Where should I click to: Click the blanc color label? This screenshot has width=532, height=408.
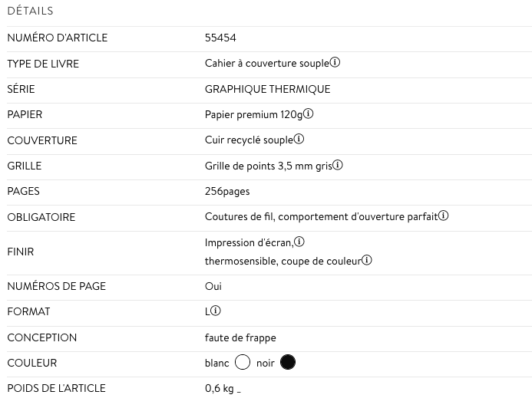click(217, 363)
